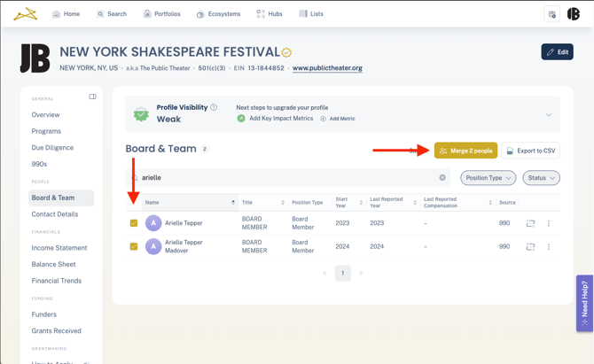Click the user avatar in top right
The height and width of the screenshot is (364, 594).
(x=574, y=14)
